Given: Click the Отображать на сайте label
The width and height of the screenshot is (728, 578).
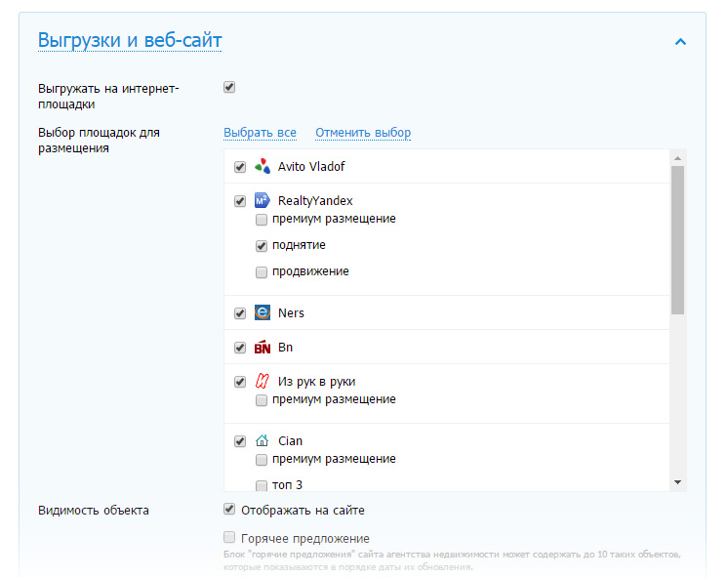Looking at the screenshot, I should click(x=303, y=511).
